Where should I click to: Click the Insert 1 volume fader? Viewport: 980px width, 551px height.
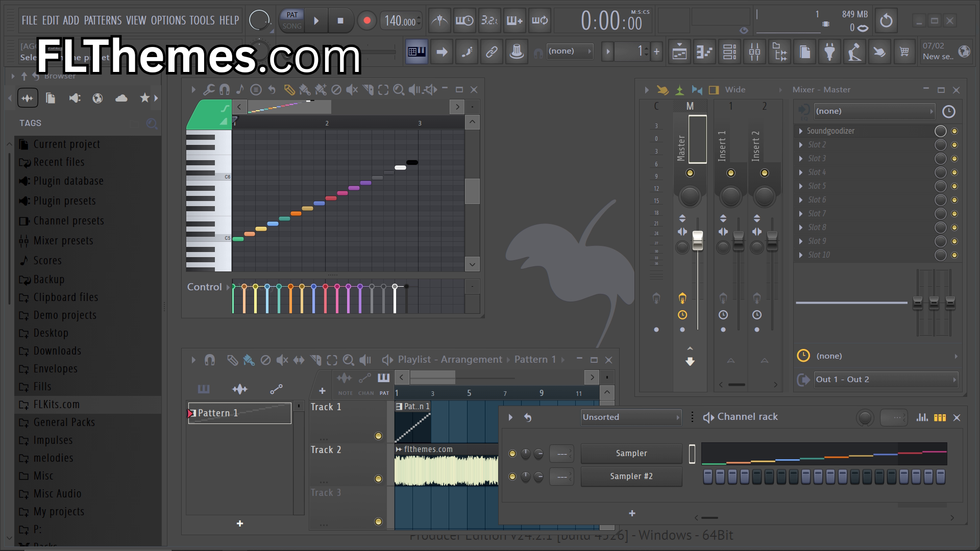click(739, 240)
